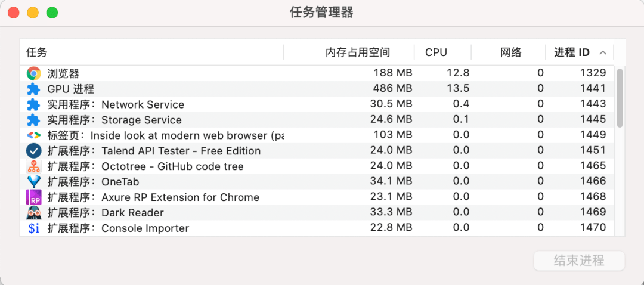Click the 任务 column header
The height and width of the screenshot is (285, 644).
[37, 52]
